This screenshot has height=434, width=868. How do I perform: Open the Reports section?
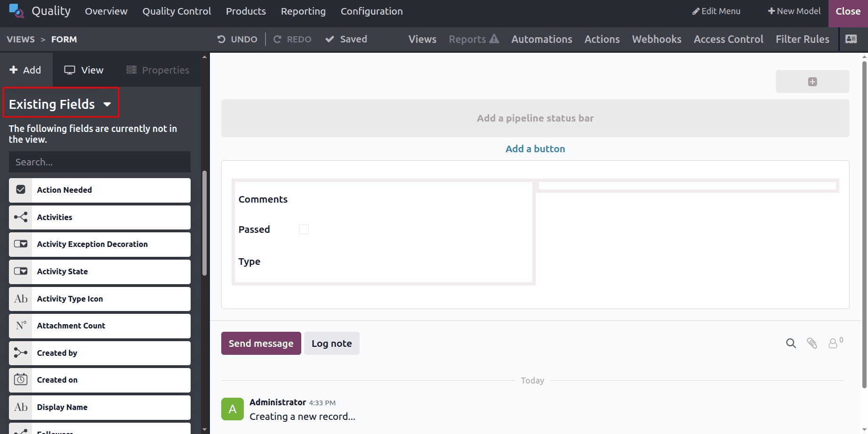pos(474,39)
